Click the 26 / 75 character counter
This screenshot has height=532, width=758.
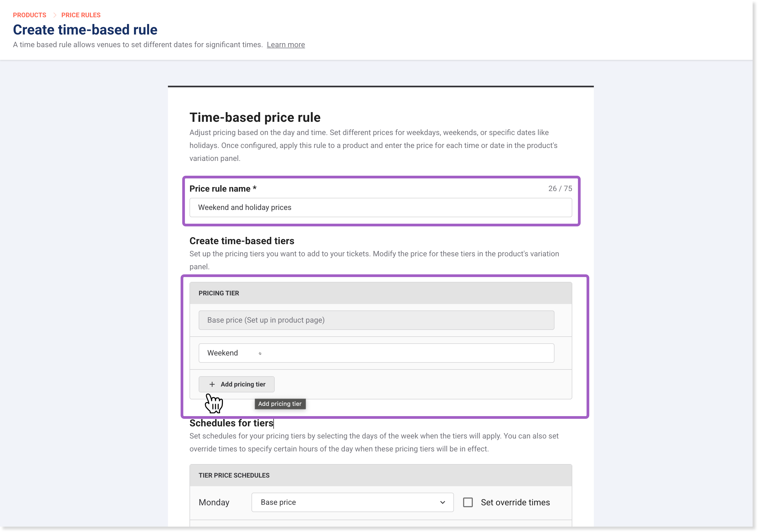(x=560, y=188)
